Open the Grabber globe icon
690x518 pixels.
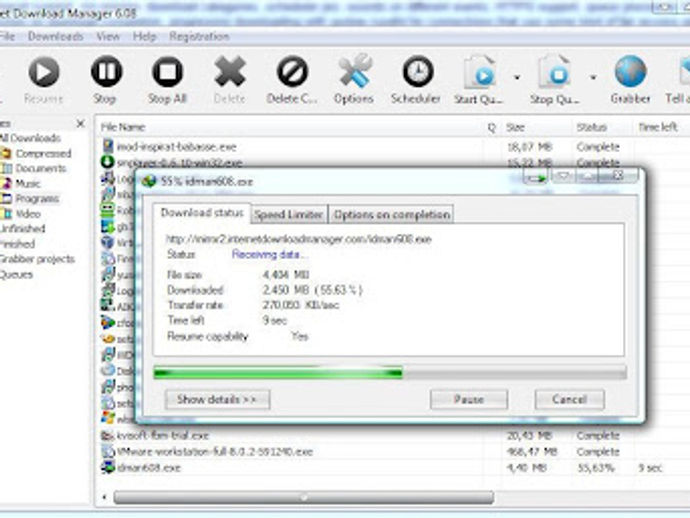pyautogui.click(x=631, y=71)
